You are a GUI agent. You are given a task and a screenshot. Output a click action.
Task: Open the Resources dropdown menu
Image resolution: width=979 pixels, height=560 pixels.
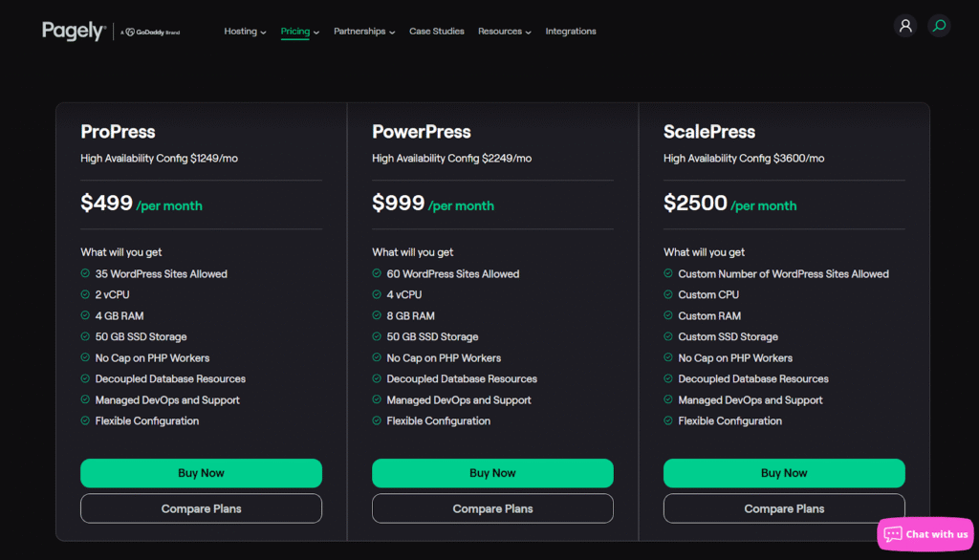tap(505, 32)
